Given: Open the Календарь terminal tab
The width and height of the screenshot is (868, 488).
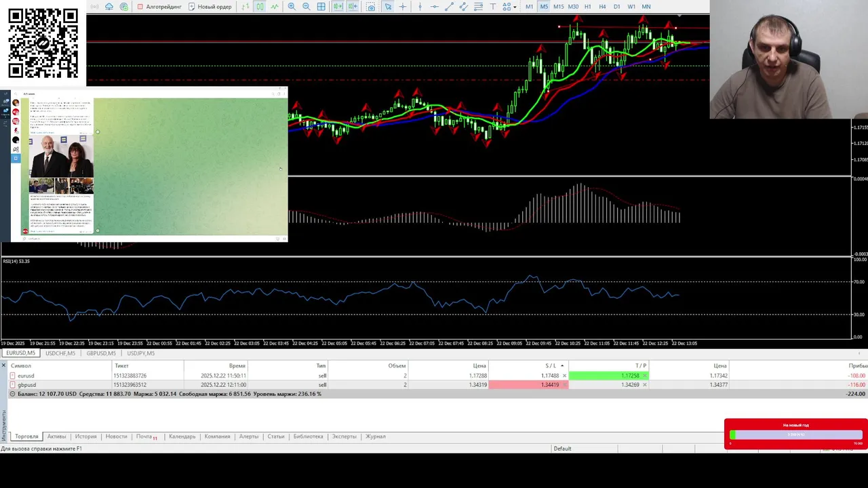Looking at the screenshot, I should pyautogui.click(x=182, y=436).
